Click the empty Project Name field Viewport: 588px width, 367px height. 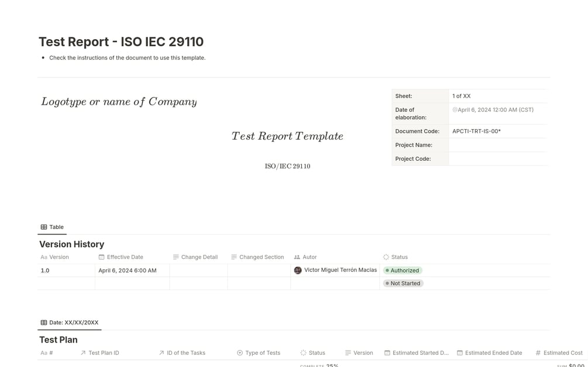pyautogui.click(x=497, y=145)
